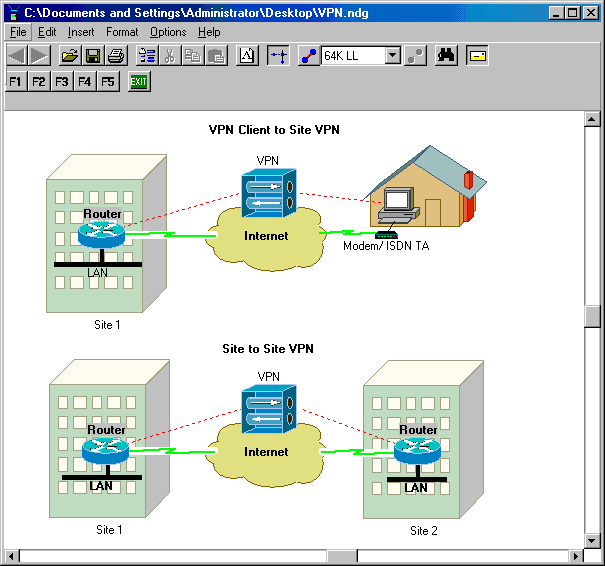Select the home computer icon in the house
The image size is (605, 566).
pos(399,205)
